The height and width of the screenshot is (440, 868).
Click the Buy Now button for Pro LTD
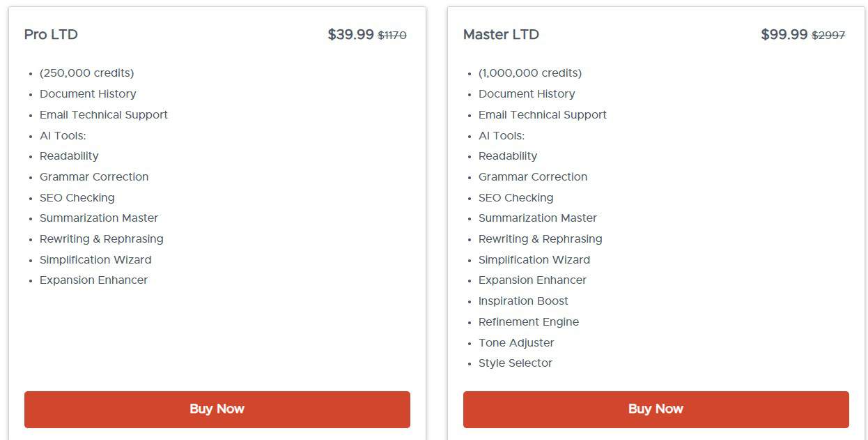point(217,409)
